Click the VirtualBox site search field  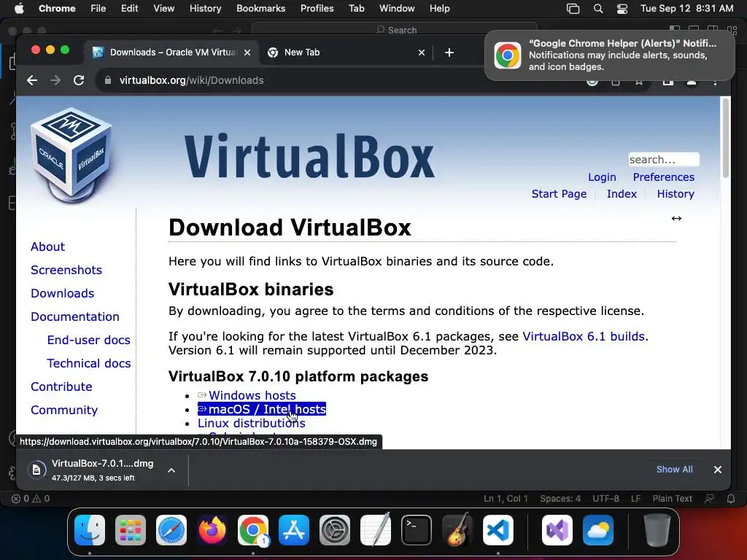(x=664, y=160)
